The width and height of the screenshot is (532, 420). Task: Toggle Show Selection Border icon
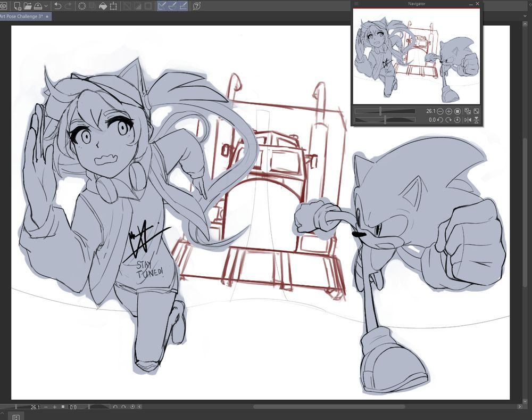point(148,6)
